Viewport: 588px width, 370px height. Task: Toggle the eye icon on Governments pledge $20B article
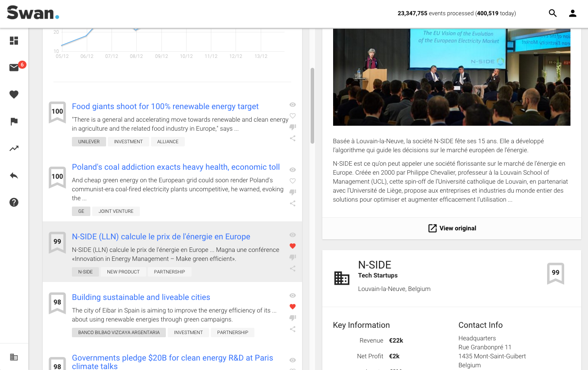pyautogui.click(x=293, y=360)
